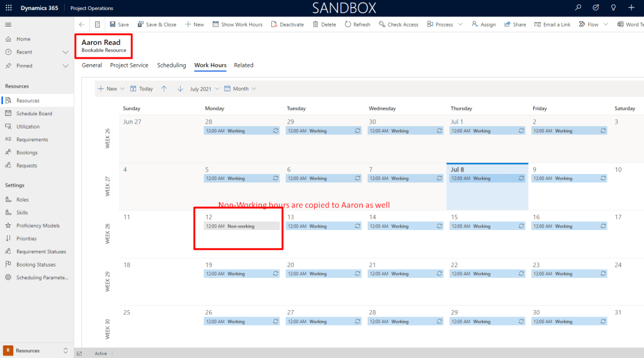Open the Month view selector dropdown
This screenshot has height=358, width=644.
point(240,89)
